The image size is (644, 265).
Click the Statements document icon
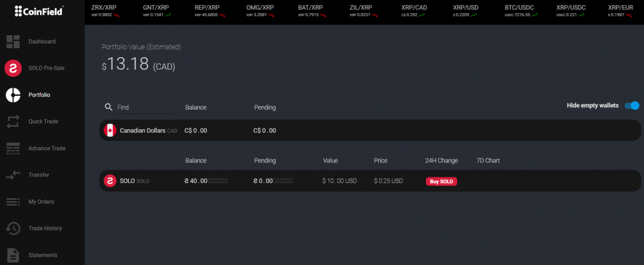coord(13,255)
